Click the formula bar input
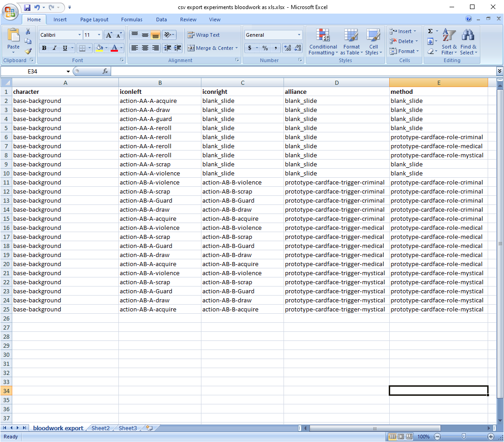This screenshot has width=504, height=442. 303,71
